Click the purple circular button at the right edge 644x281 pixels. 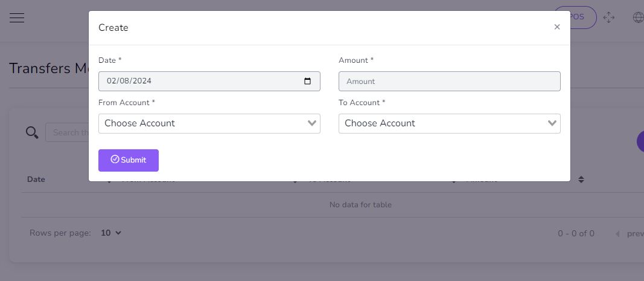point(640,142)
